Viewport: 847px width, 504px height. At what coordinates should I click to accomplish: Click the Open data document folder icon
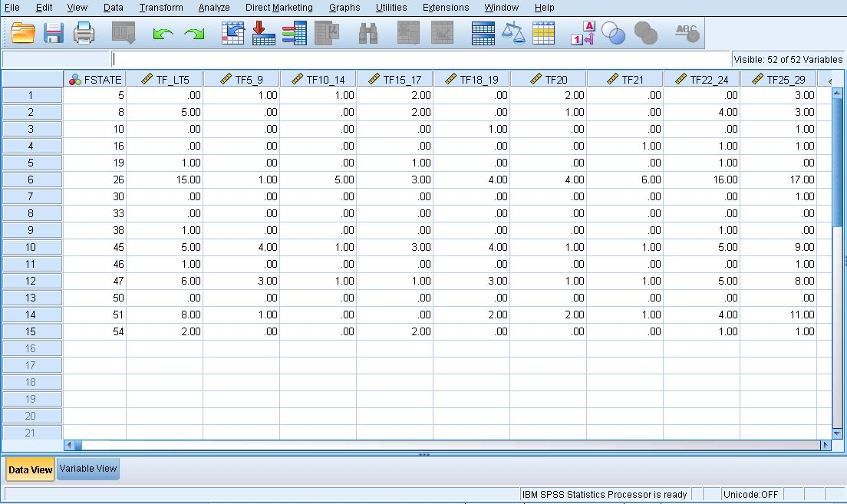click(23, 33)
